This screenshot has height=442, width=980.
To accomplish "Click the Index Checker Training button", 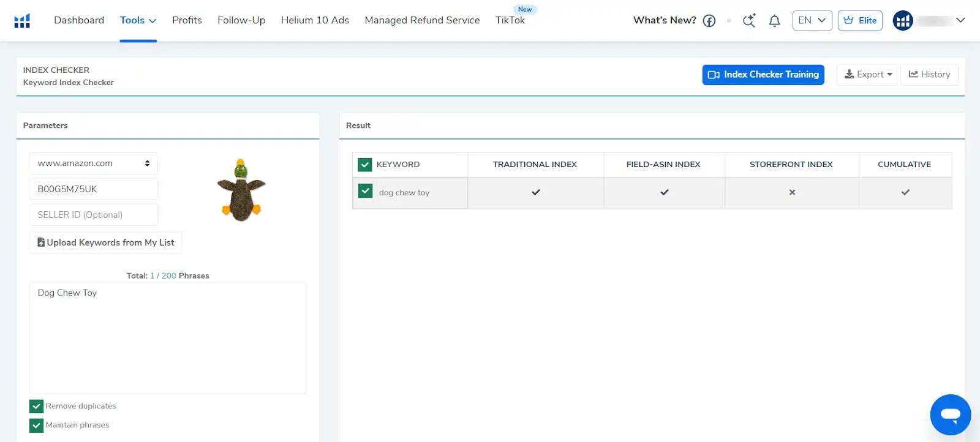I will point(763,75).
